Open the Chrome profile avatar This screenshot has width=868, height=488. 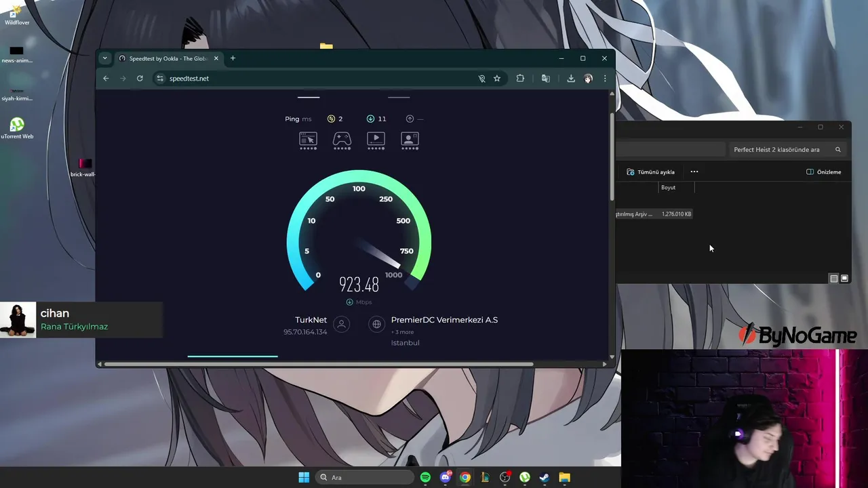pos(588,79)
